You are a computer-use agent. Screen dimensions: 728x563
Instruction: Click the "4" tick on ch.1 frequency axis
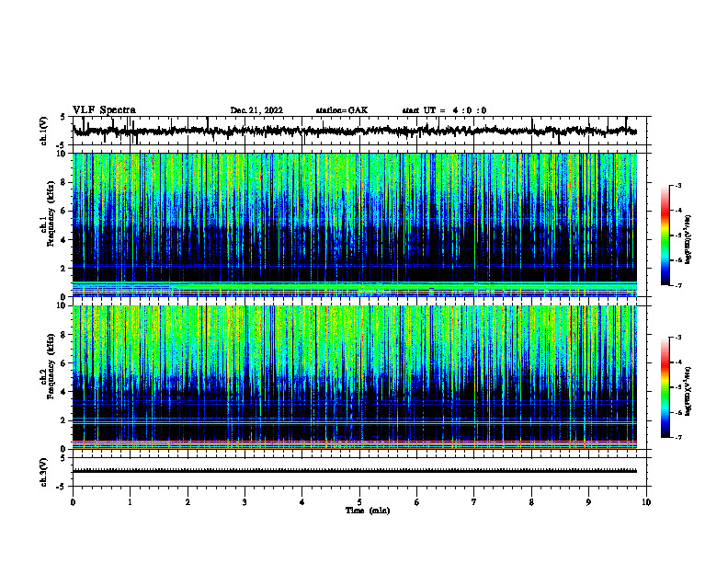point(64,240)
